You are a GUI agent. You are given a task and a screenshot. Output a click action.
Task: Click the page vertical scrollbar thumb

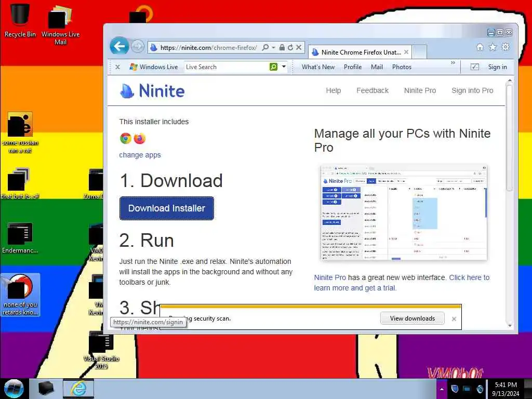509,137
